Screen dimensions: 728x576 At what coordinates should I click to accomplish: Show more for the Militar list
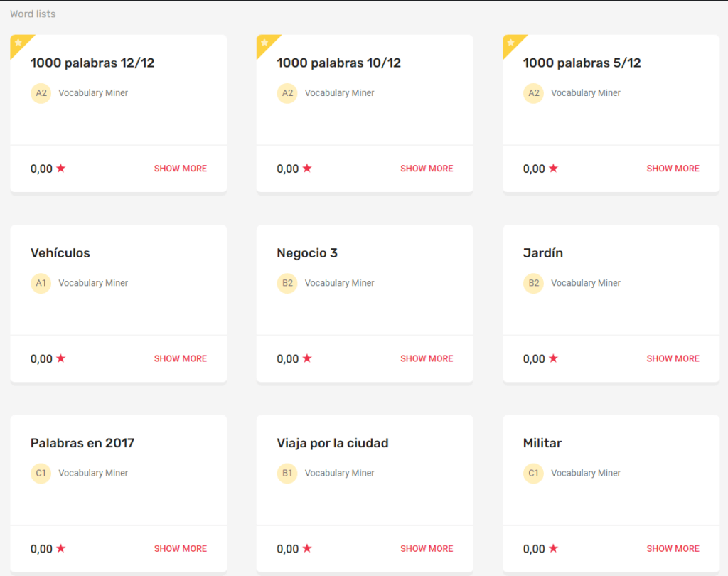[673, 548]
